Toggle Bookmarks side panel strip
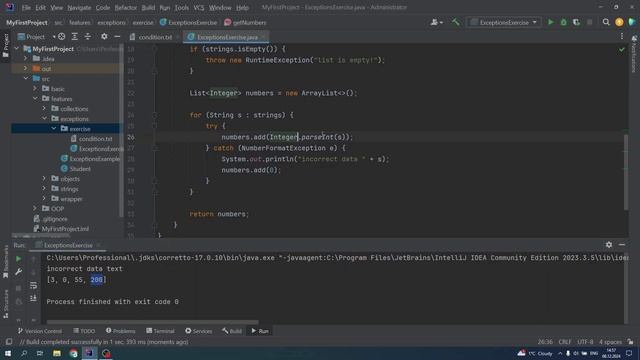 [x=5, y=262]
